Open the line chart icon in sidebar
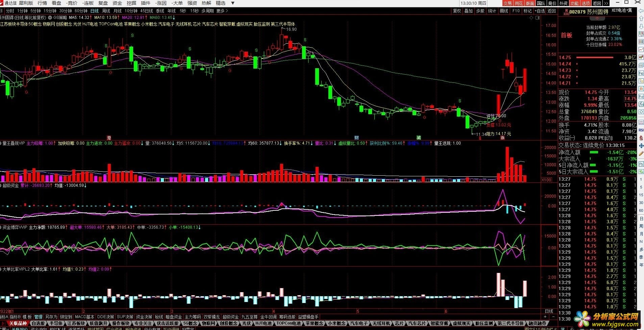Viewport: 644px width, 330px height. 641,50
